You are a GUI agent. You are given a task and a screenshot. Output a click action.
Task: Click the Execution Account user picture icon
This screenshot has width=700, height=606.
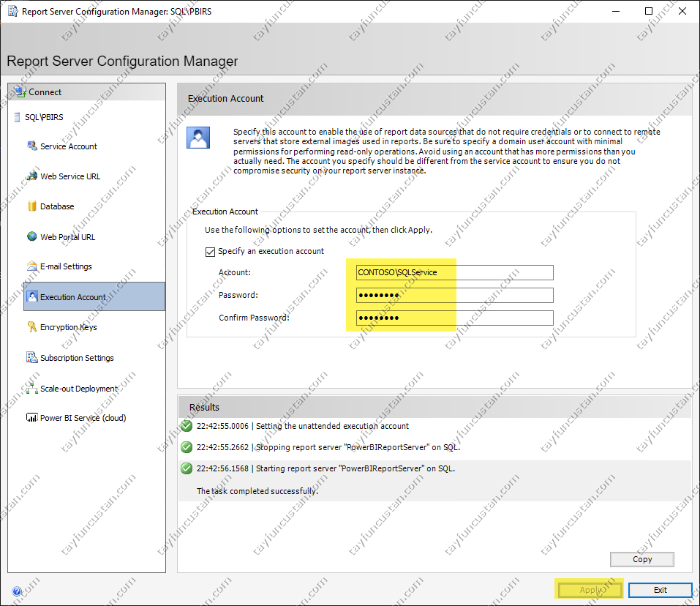point(198,138)
